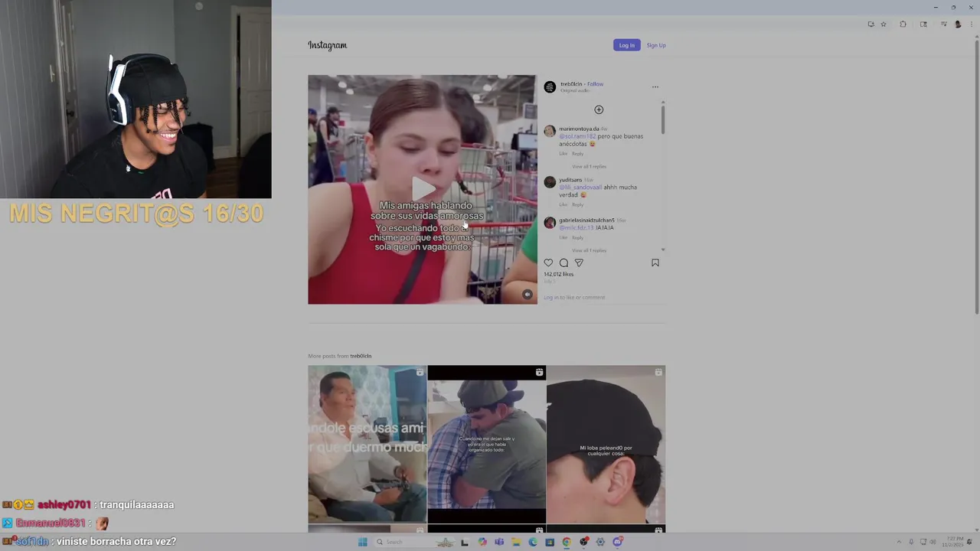Reply to marimontoya.da's comment

[577, 153]
